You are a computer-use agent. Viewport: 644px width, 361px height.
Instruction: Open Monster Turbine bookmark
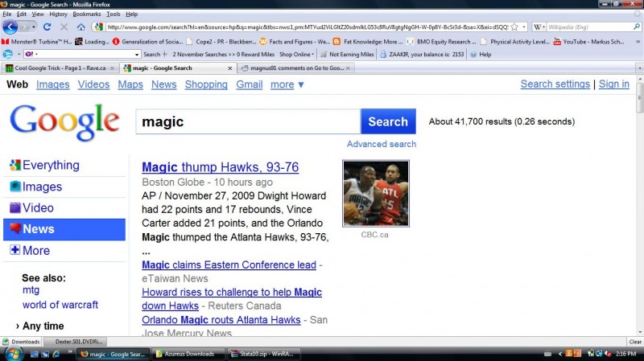coord(37,42)
